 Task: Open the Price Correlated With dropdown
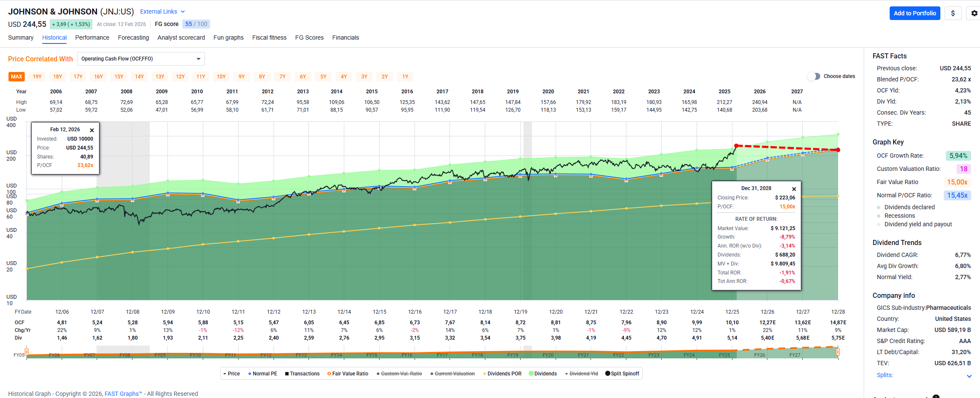pos(141,59)
